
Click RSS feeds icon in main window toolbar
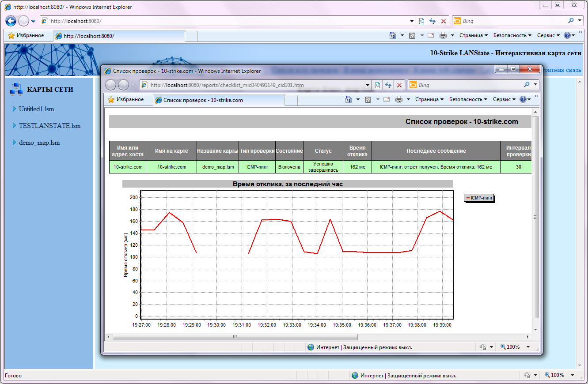click(412, 35)
